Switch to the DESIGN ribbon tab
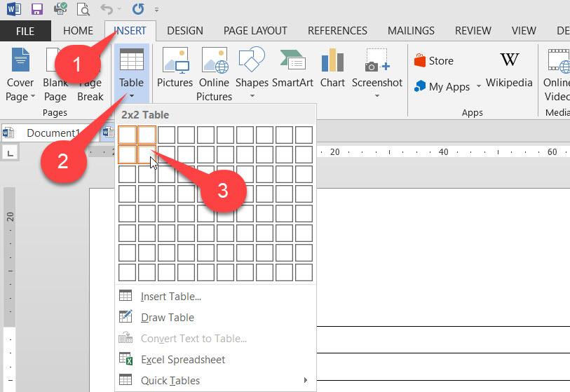The image size is (570, 392). 185,31
